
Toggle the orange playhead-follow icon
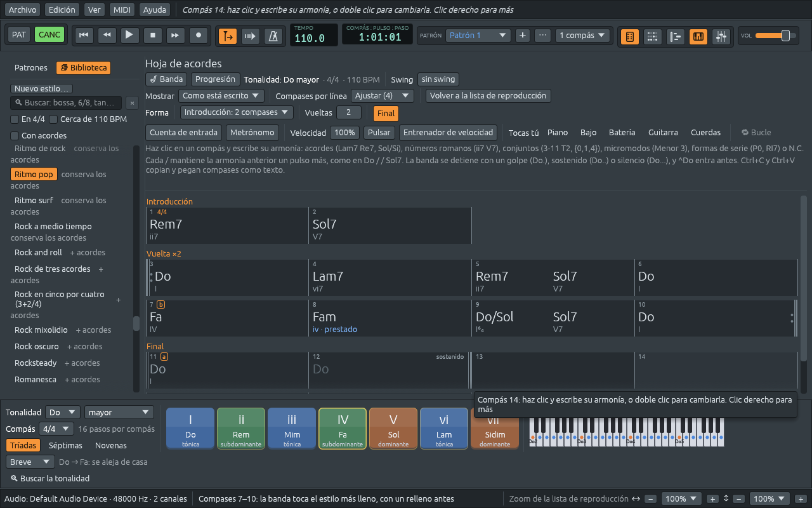click(x=228, y=36)
